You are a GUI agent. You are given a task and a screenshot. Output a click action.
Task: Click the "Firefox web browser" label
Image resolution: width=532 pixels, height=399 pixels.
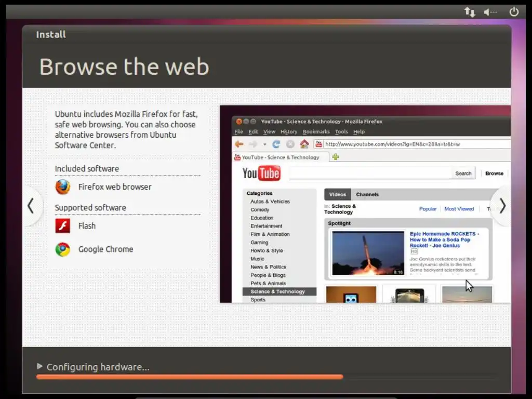(115, 187)
